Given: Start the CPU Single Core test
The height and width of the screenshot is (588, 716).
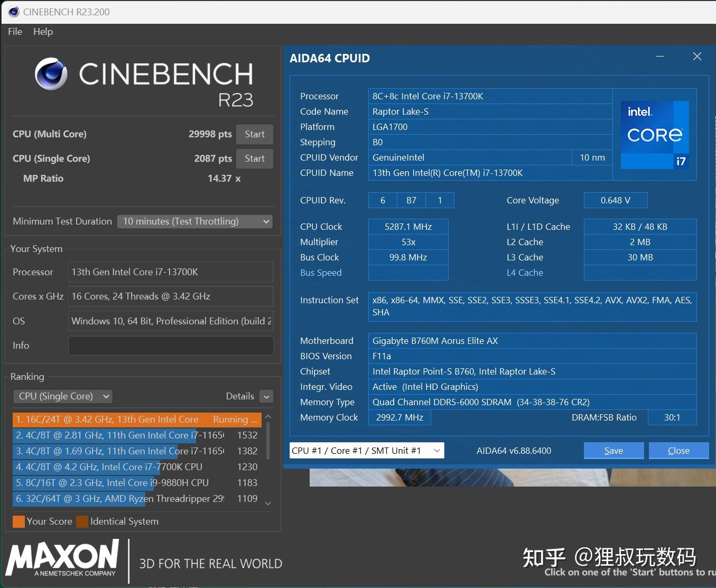Looking at the screenshot, I should click(x=255, y=158).
